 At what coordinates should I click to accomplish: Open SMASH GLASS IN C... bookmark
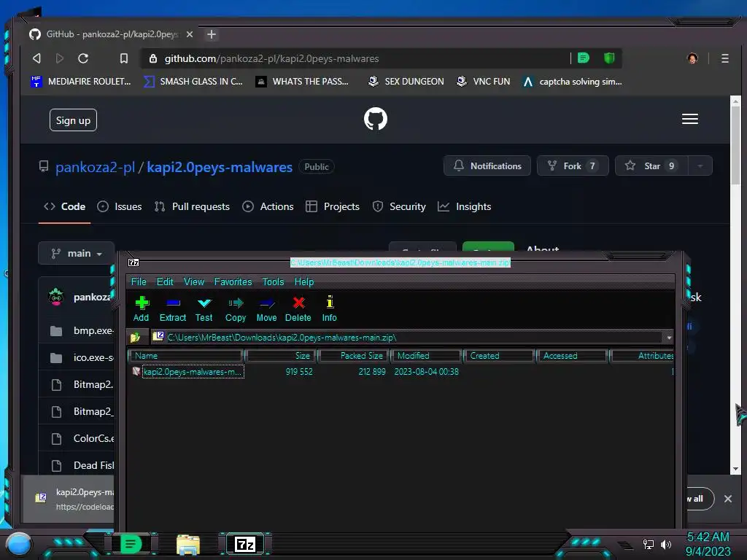[193, 82]
